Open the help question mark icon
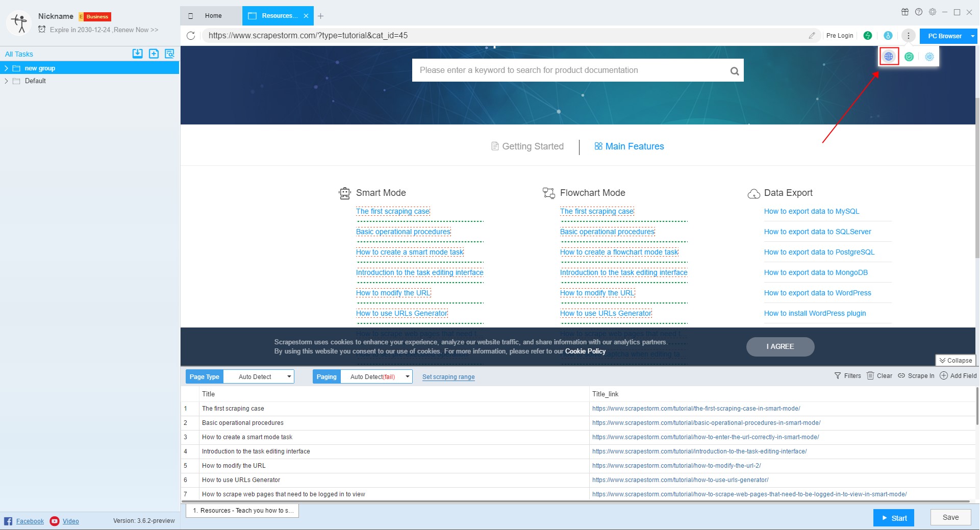The height and width of the screenshot is (530, 980). click(919, 12)
